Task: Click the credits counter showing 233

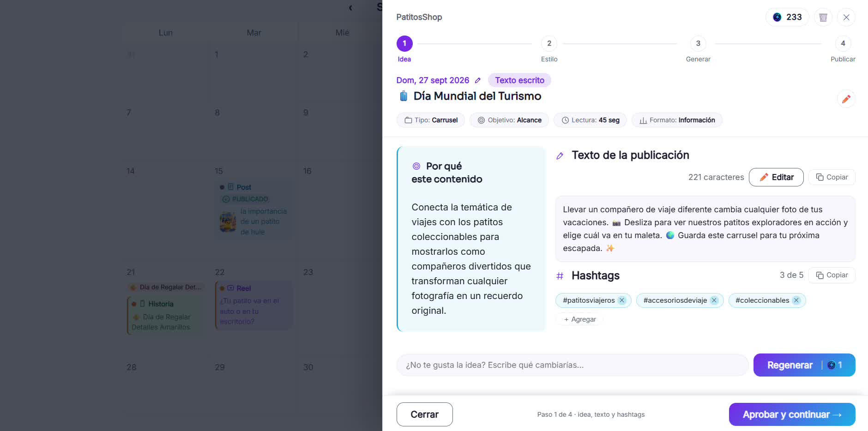Action: [x=787, y=17]
